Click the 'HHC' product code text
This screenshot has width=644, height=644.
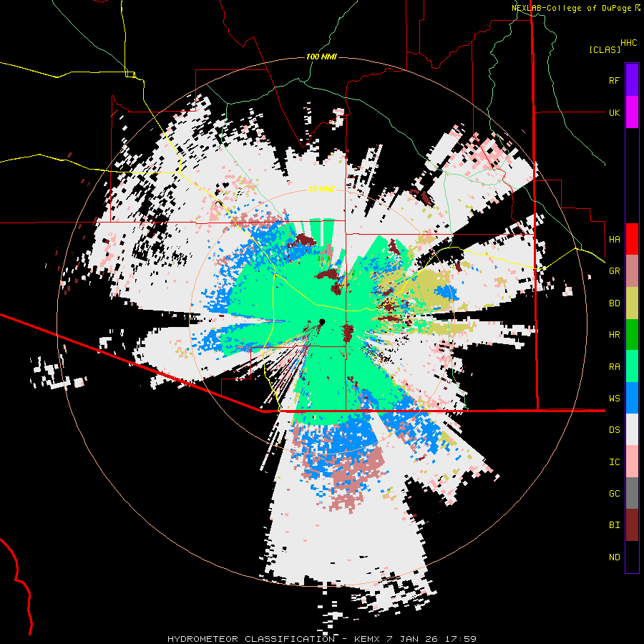(628, 43)
